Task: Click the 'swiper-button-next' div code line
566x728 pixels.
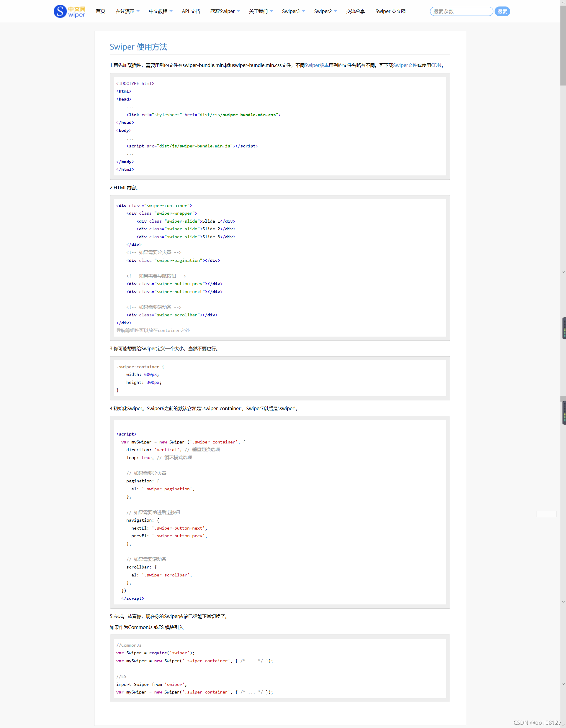Action: point(174,292)
